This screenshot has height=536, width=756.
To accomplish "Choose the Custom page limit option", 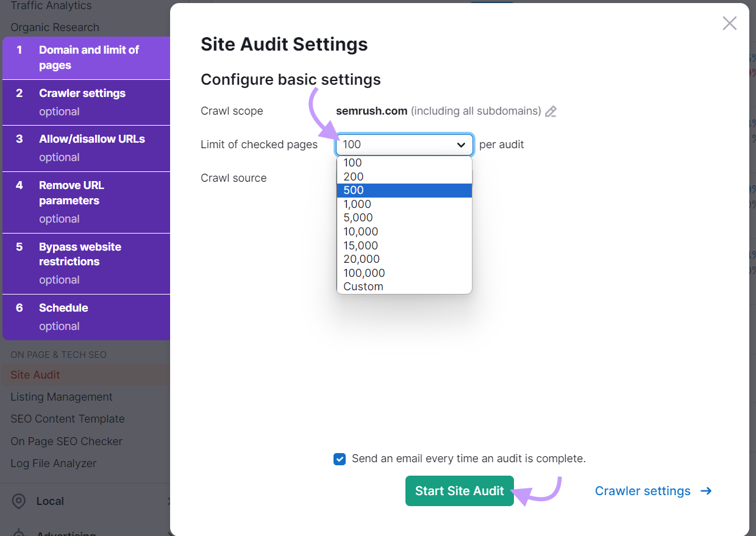I will (x=404, y=287).
